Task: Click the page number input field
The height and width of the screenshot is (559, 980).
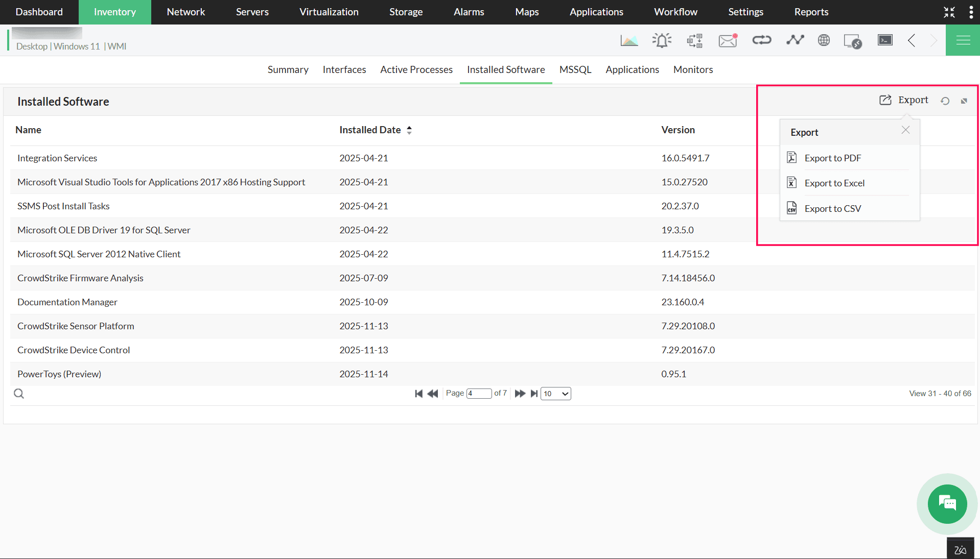Action: 479,394
